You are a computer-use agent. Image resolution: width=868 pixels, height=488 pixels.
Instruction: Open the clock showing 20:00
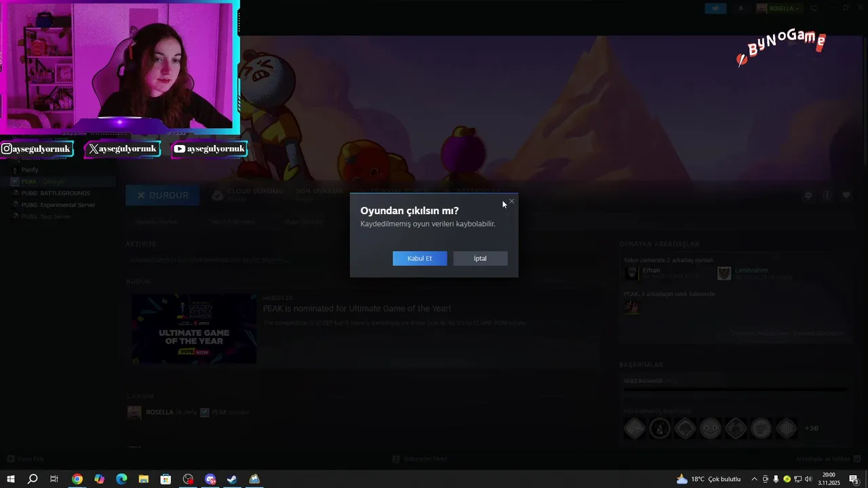[x=829, y=479]
